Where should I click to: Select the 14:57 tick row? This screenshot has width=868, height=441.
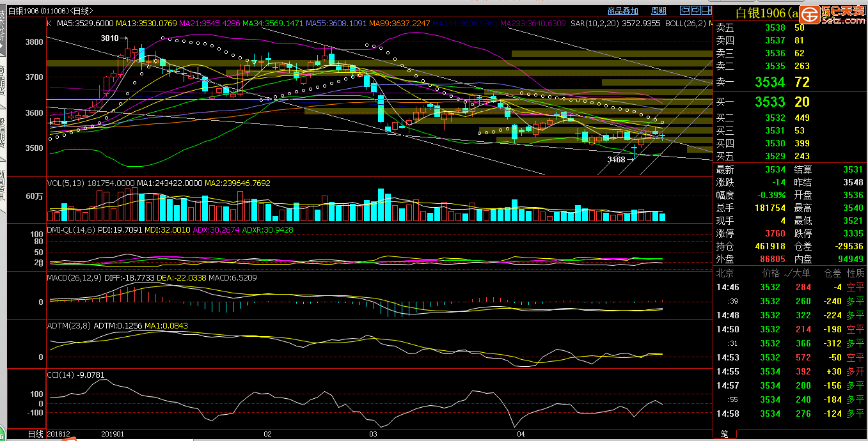click(x=790, y=385)
